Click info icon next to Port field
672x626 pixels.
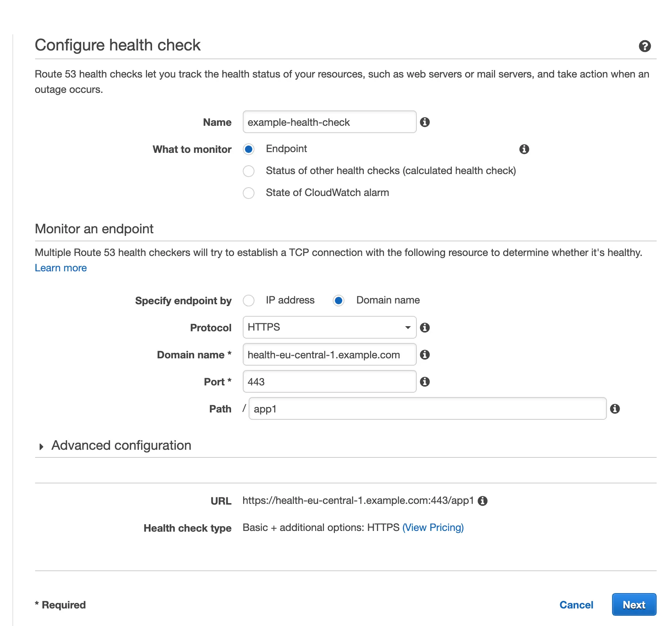[x=424, y=382]
